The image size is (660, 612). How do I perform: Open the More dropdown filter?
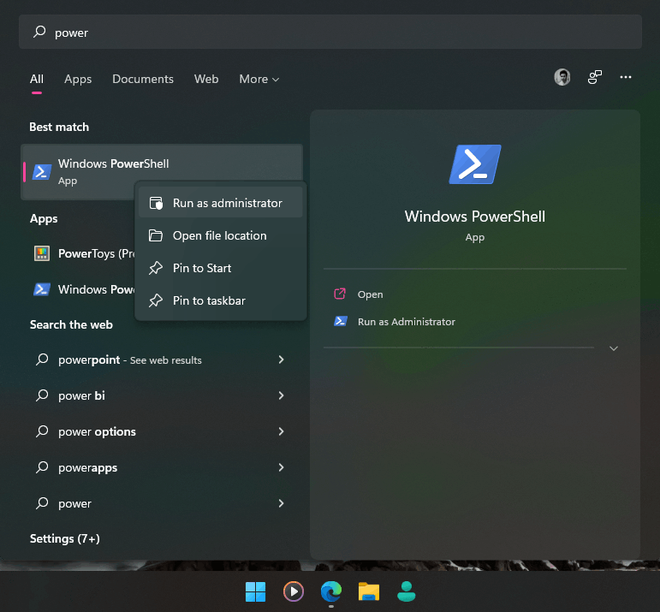pyautogui.click(x=259, y=79)
